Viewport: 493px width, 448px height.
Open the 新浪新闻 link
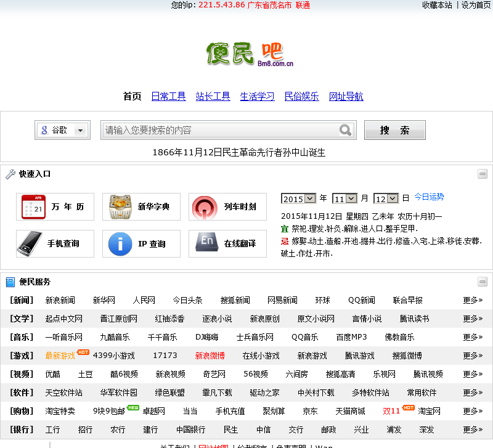click(x=60, y=300)
